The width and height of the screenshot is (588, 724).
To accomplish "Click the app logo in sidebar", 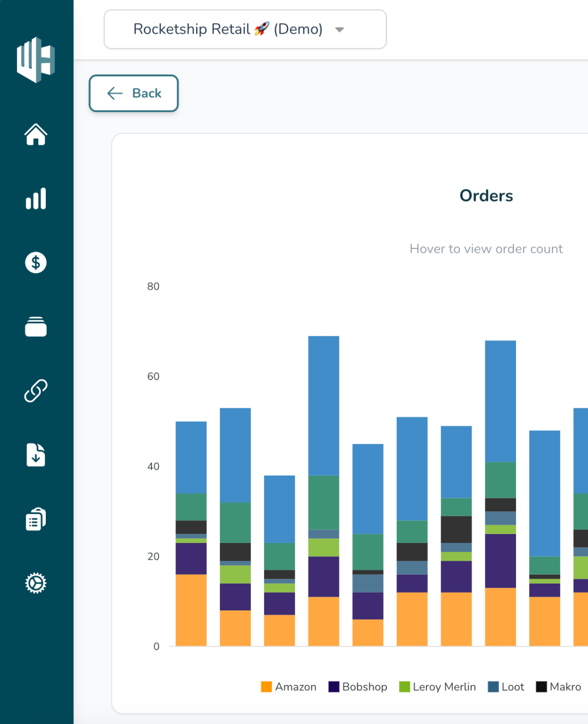I will pos(36,60).
